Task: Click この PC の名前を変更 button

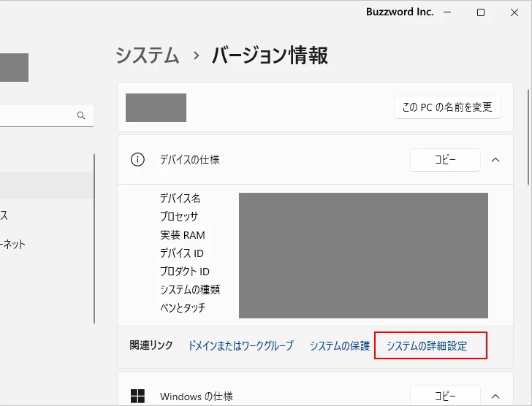Action: click(447, 107)
